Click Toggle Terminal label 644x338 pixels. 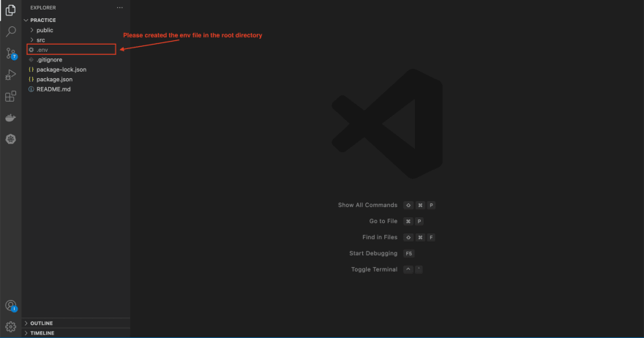pyautogui.click(x=374, y=269)
